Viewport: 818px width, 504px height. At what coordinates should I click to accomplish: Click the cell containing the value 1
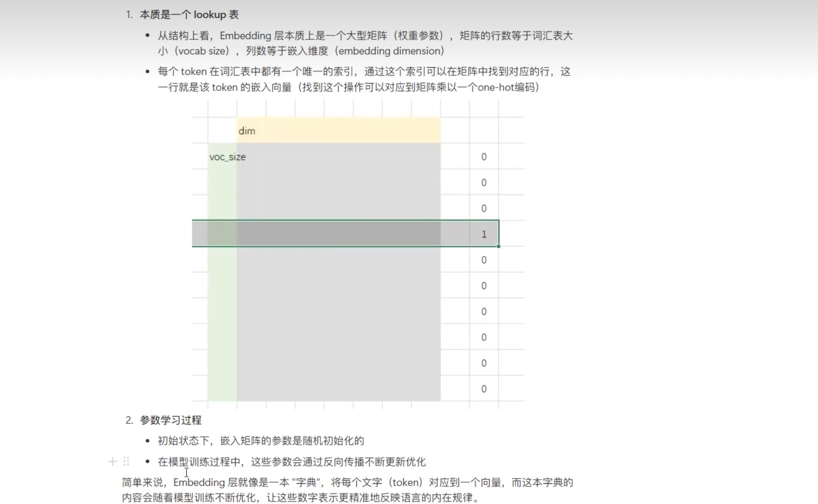(x=483, y=234)
